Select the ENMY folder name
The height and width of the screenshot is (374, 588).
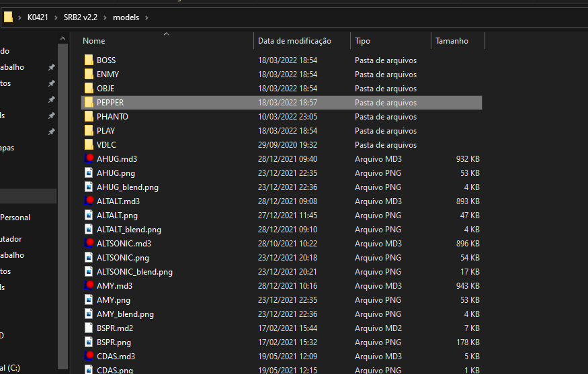[108, 75]
